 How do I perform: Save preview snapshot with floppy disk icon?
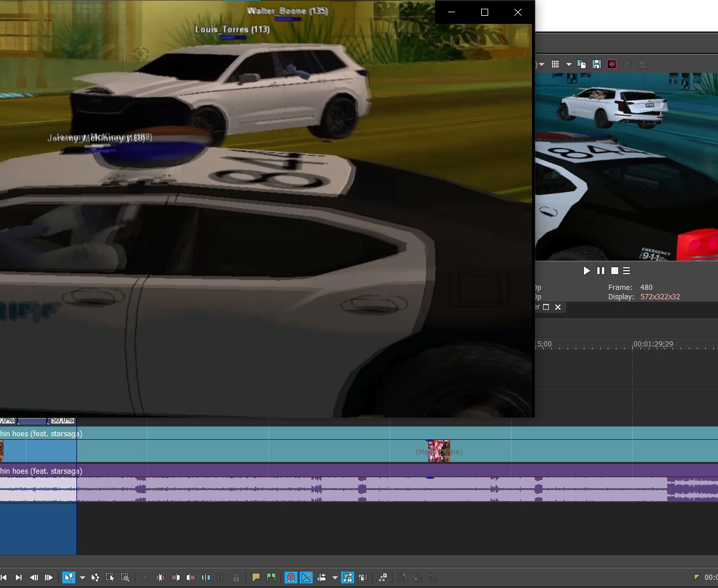point(597,64)
